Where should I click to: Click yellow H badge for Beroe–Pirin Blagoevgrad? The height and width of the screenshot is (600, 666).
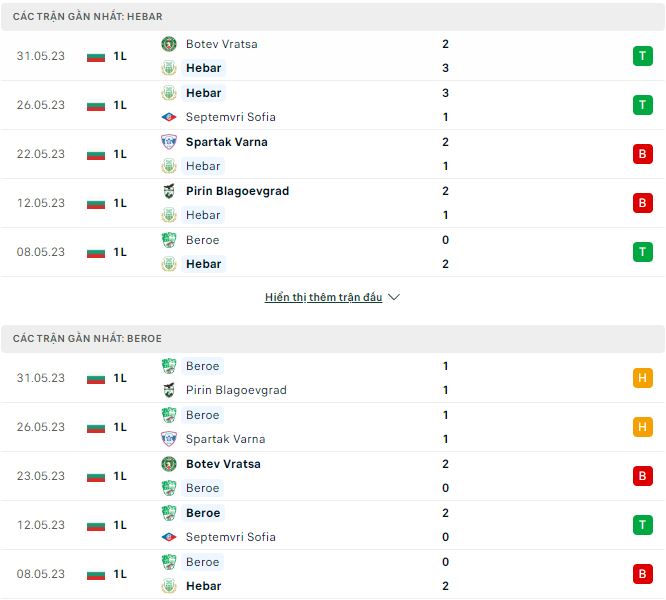pyautogui.click(x=642, y=378)
